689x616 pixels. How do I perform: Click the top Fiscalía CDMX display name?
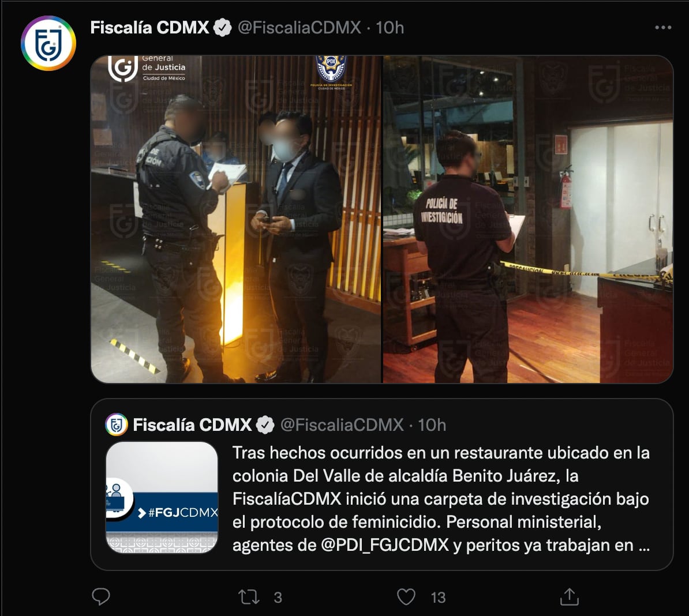point(149,28)
